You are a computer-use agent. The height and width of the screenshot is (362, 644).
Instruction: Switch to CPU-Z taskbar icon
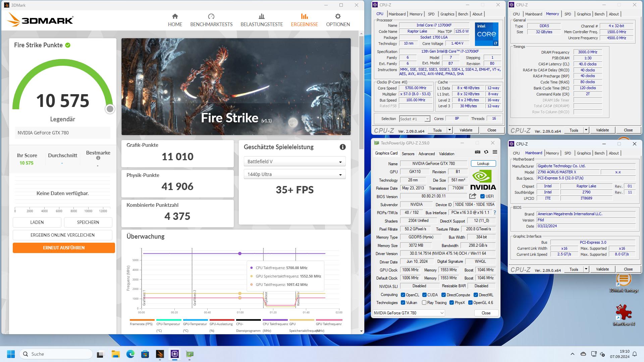click(x=175, y=354)
